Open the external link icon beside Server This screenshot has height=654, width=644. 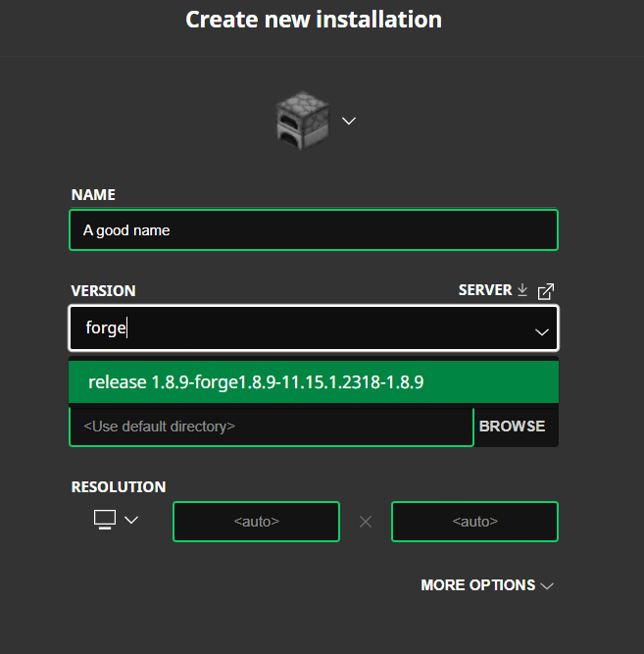coord(546,291)
